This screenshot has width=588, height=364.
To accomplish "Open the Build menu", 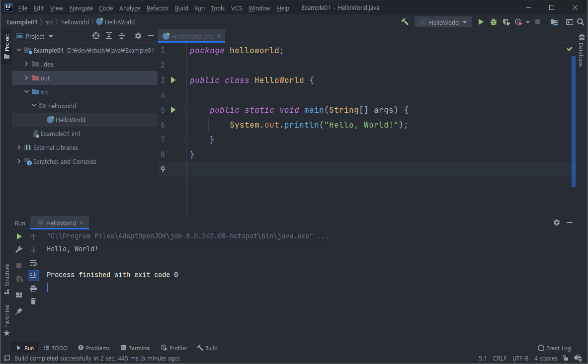I will click(181, 8).
